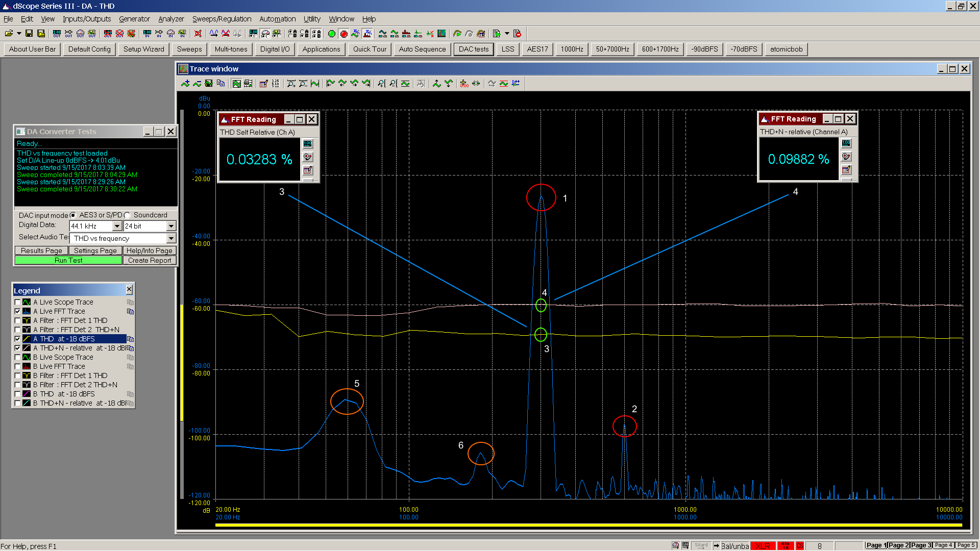Viewport: 980px width, 551px height.
Task: Click the save configuration floppy icon
Action: tap(29, 34)
